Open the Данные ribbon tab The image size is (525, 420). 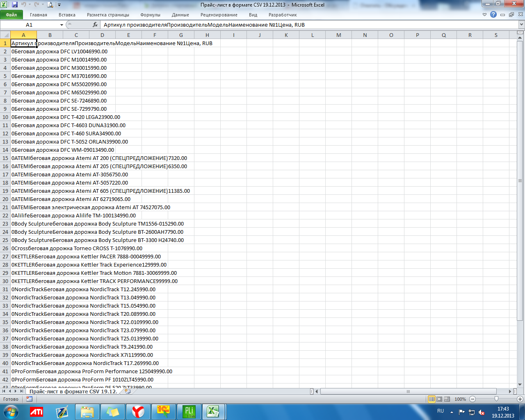(x=180, y=15)
